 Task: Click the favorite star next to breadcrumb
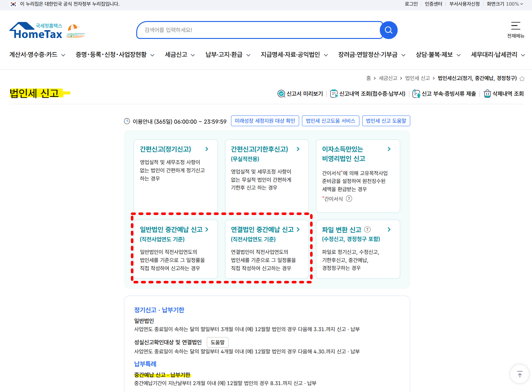[x=522, y=78]
